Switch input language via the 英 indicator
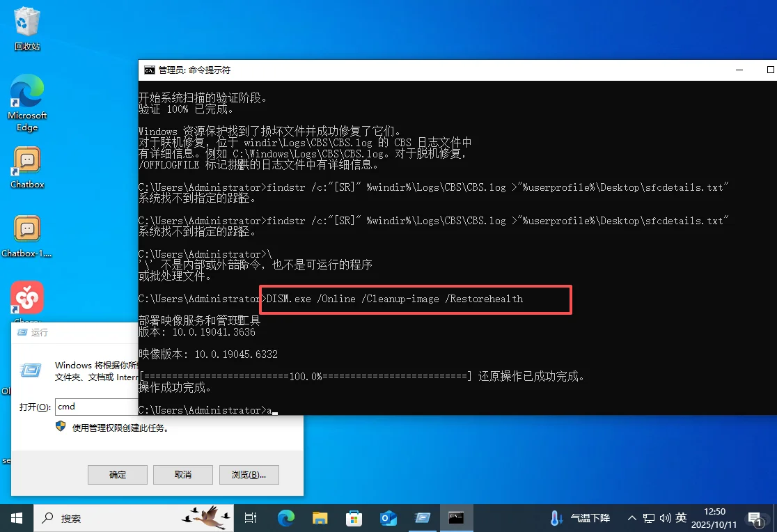The height and width of the screenshot is (532, 777). click(x=680, y=518)
